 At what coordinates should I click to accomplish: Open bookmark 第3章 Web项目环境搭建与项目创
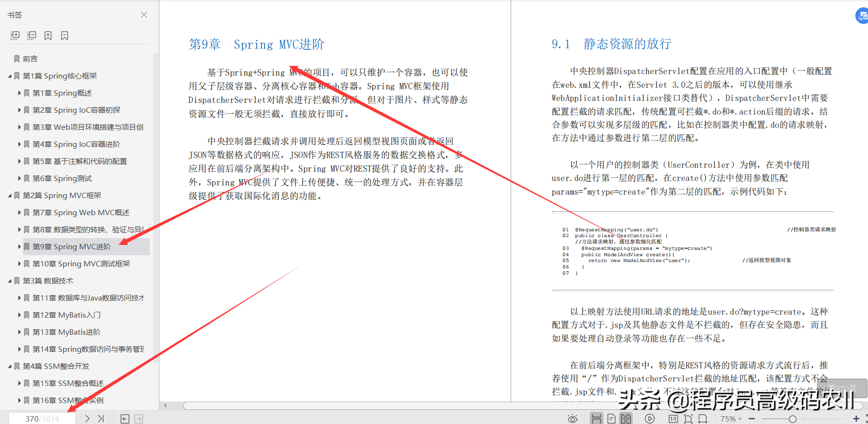pyautogui.click(x=88, y=127)
